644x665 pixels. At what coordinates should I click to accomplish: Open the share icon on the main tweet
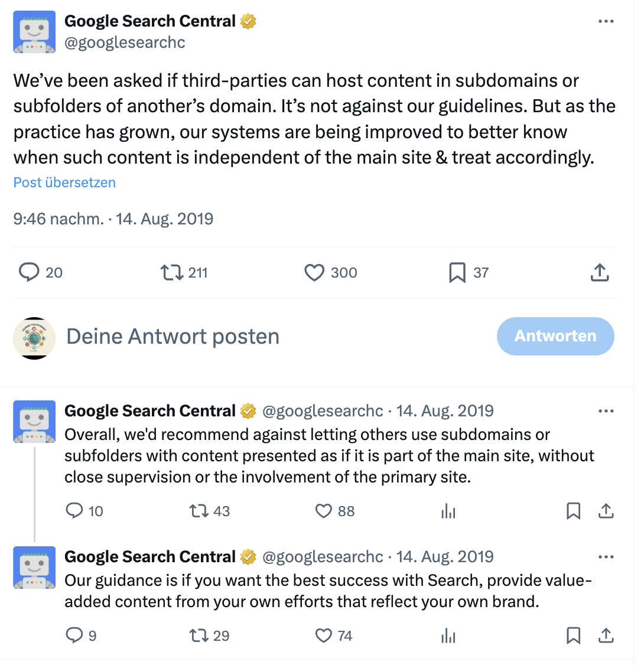600,272
